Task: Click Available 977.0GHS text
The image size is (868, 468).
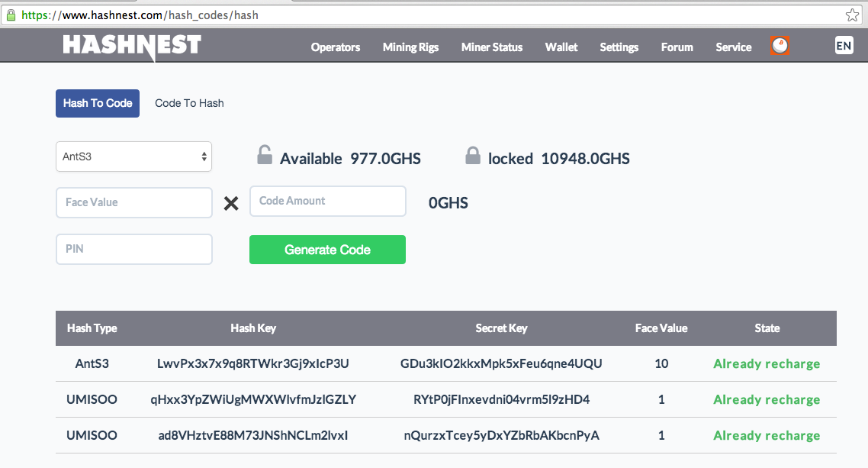Action: (x=350, y=159)
